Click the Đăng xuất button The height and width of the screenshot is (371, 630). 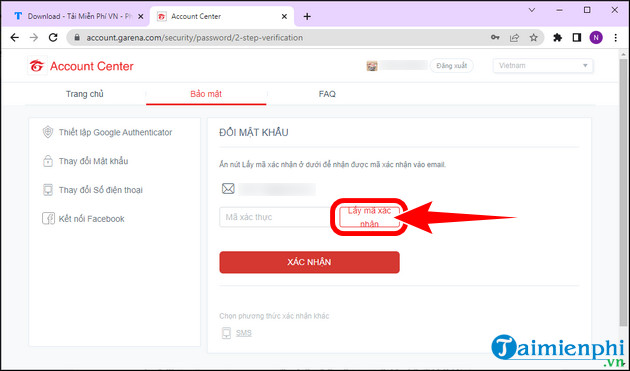pos(452,66)
